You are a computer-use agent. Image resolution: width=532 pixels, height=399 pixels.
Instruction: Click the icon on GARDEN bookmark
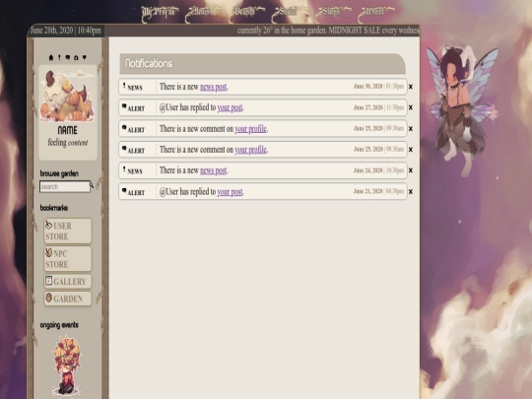point(49,298)
